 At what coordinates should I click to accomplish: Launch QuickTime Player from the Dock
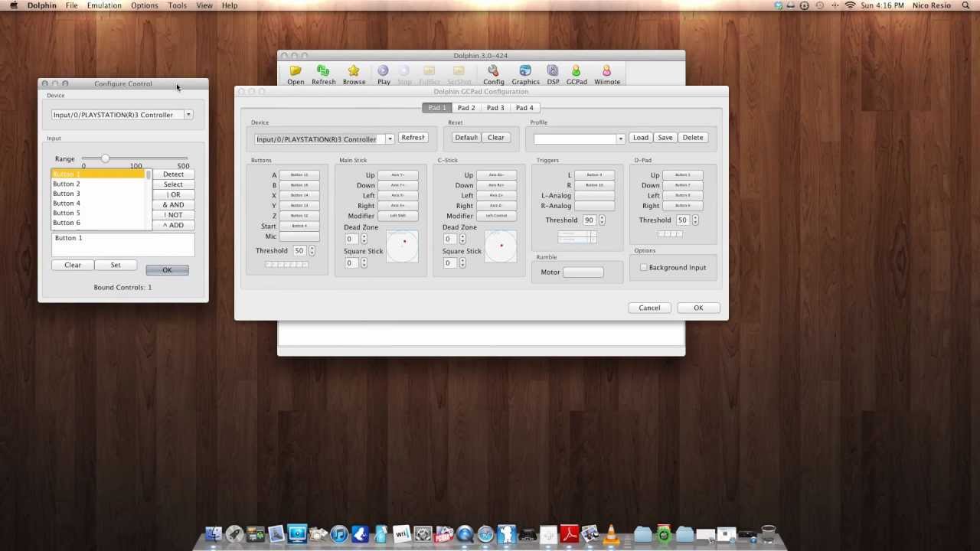pos(465,533)
